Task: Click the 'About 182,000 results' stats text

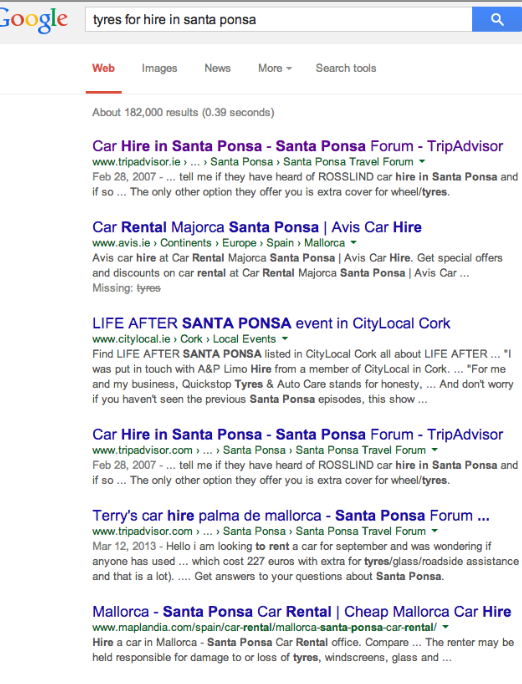Action: tap(183, 113)
